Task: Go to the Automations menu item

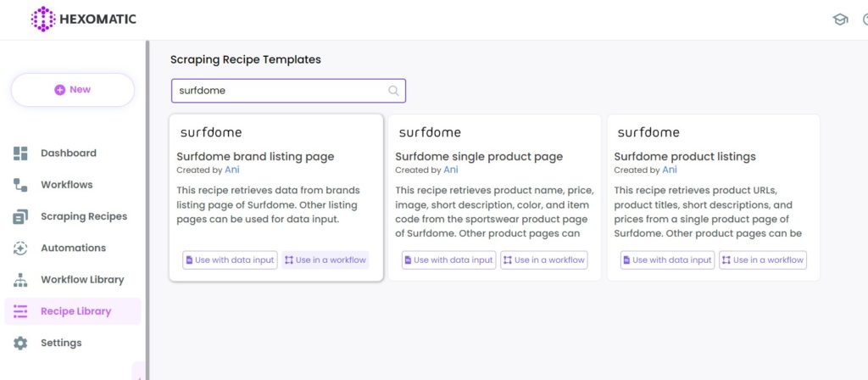Action: (73, 249)
